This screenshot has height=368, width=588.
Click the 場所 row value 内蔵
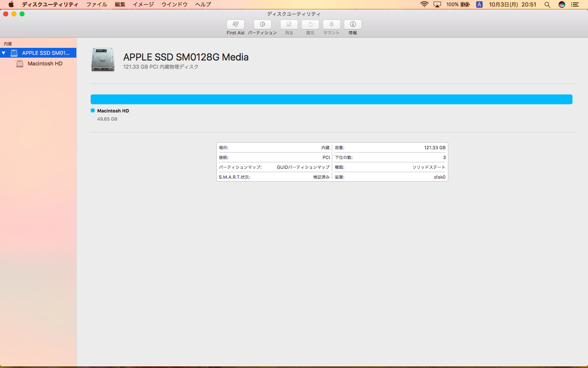(x=325, y=148)
